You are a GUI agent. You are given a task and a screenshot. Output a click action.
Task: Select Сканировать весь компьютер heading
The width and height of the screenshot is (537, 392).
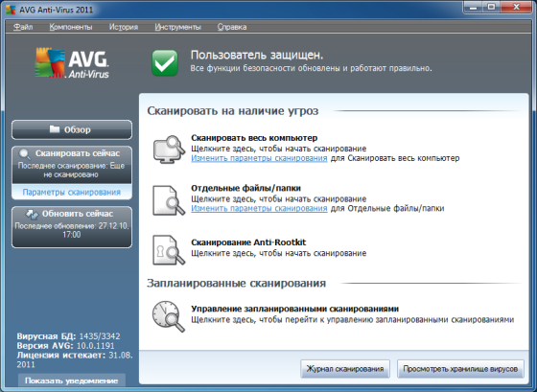tap(254, 138)
